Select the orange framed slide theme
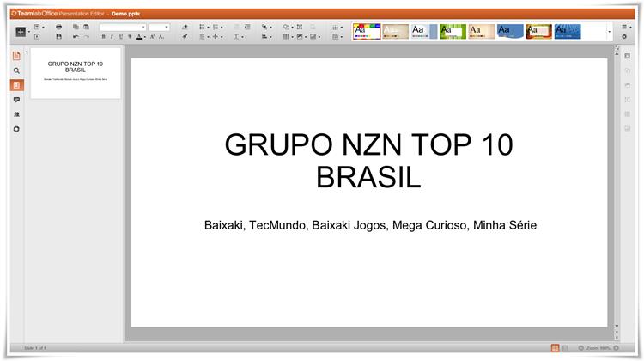Image resolution: width=644 pixels, height=361 pixels. [x=539, y=31]
